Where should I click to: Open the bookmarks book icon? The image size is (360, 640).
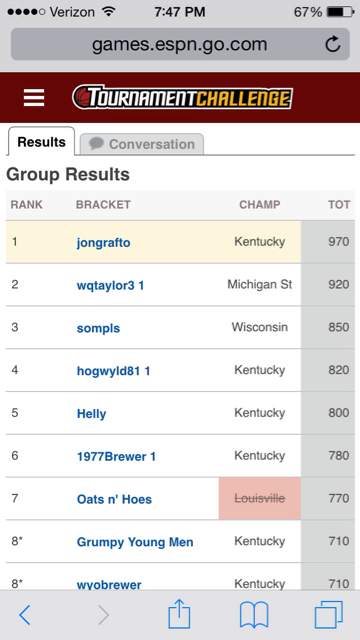(x=254, y=615)
